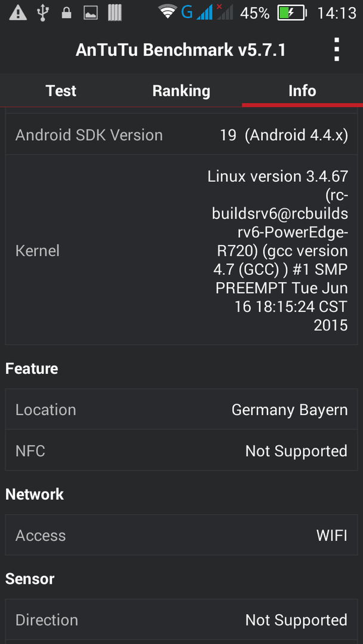Tap the Wi-Fi signal icon
This screenshot has width=363, height=644.
tap(167, 13)
